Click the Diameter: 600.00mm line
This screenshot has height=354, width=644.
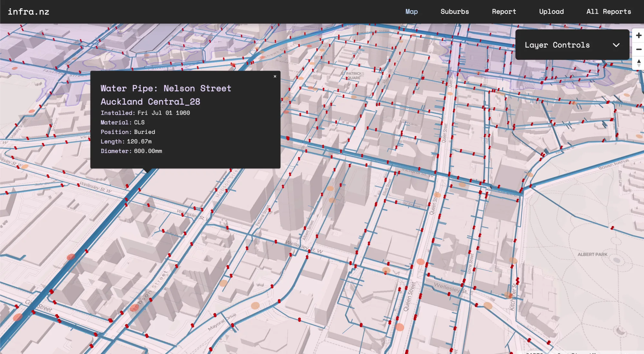coord(131,151)
